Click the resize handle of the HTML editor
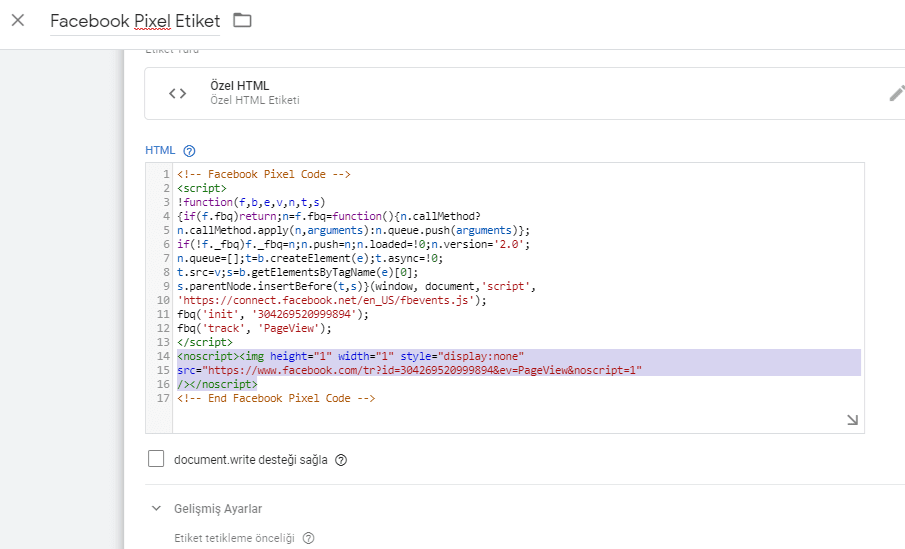The image size is (905, 549). click(x=852, y=421)
